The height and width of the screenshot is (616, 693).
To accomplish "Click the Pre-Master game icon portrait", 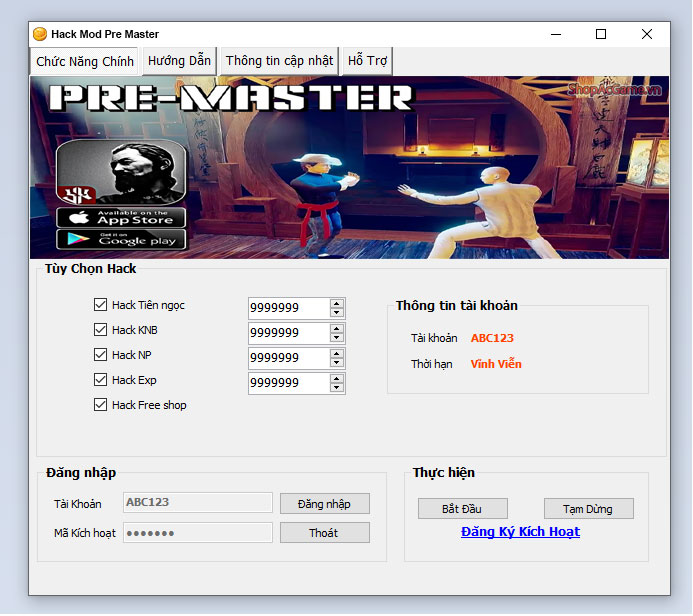I will [x=121, y=173].
